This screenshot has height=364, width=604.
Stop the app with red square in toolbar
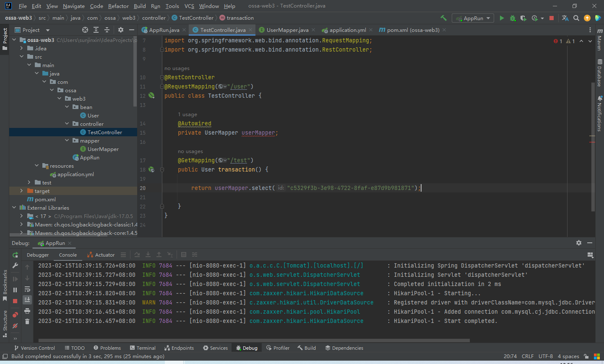tap(552, 18)
